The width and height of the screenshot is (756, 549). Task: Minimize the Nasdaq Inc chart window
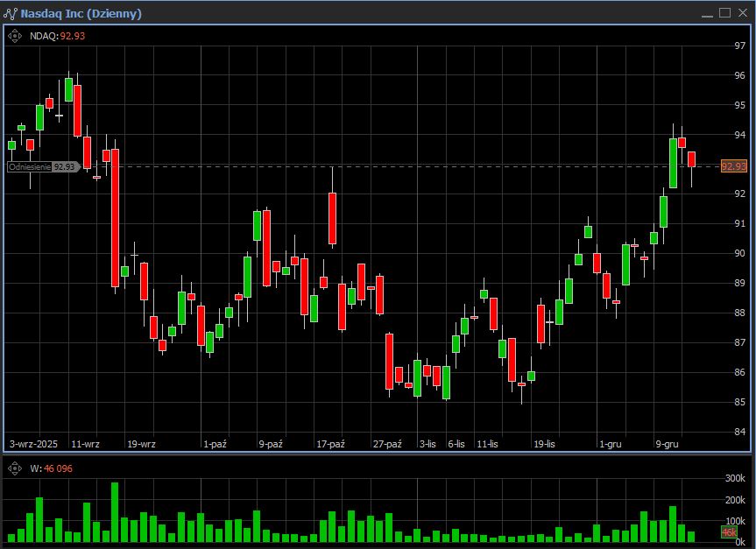(x=707, y=13)
